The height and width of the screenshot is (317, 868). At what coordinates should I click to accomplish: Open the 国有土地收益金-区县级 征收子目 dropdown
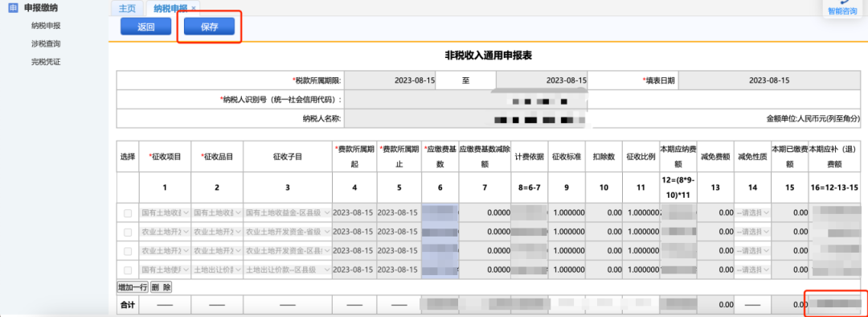pos(287,213)
